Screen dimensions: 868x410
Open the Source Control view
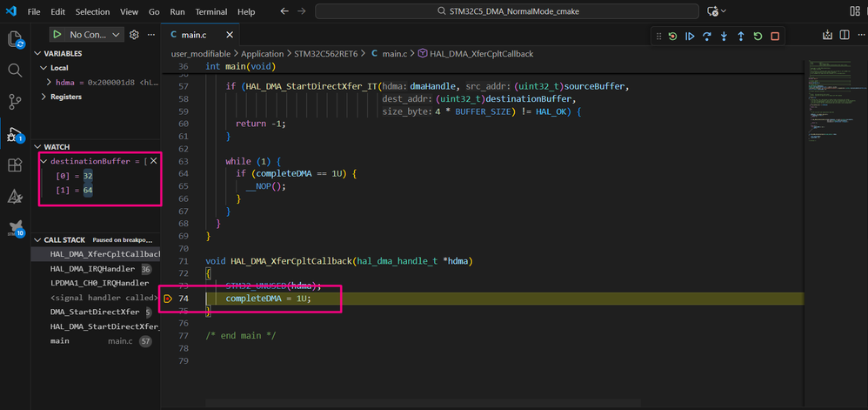(15, 101)
